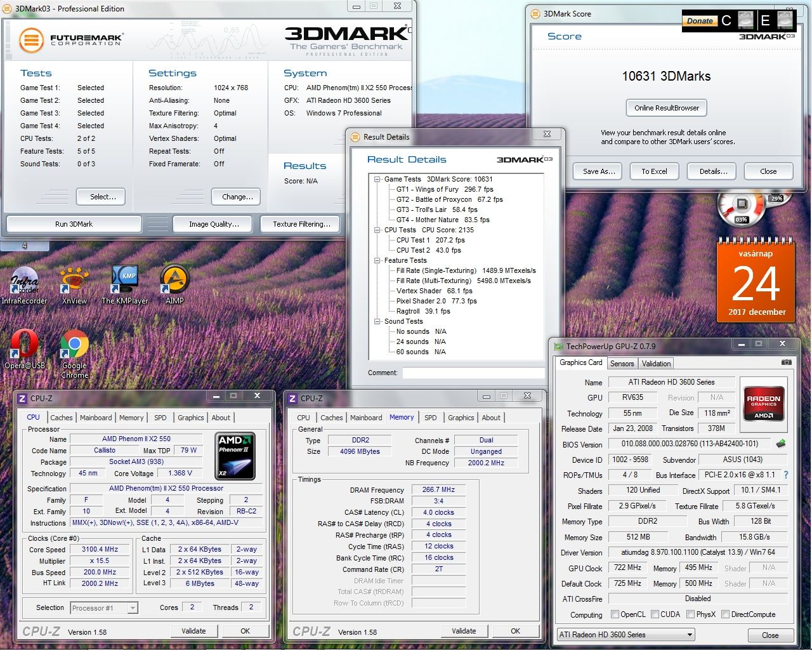Collapse Feature Tests tree node
Screen dimensions: 812x650
(x=377, y=260)
